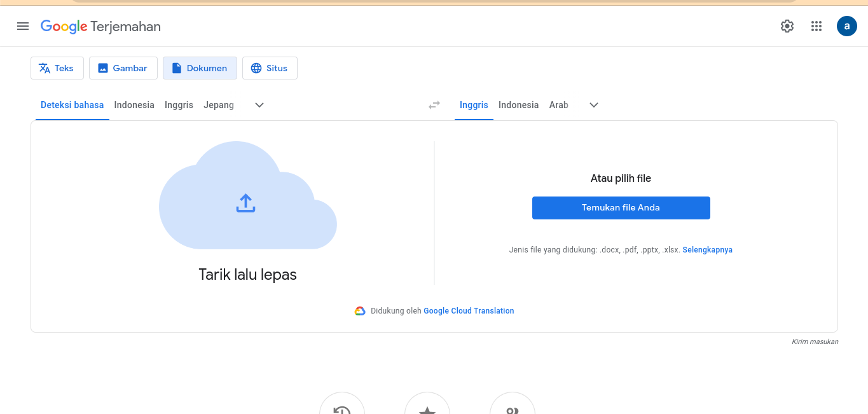Open the Google apps grid
The width and height of the screenshot is (868, 414).
(x=816, y=26)
